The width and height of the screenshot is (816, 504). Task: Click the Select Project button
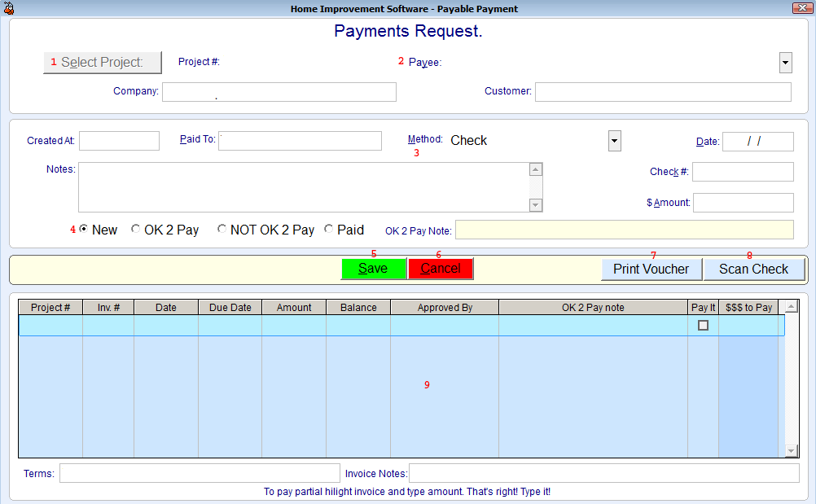(102, 63)
